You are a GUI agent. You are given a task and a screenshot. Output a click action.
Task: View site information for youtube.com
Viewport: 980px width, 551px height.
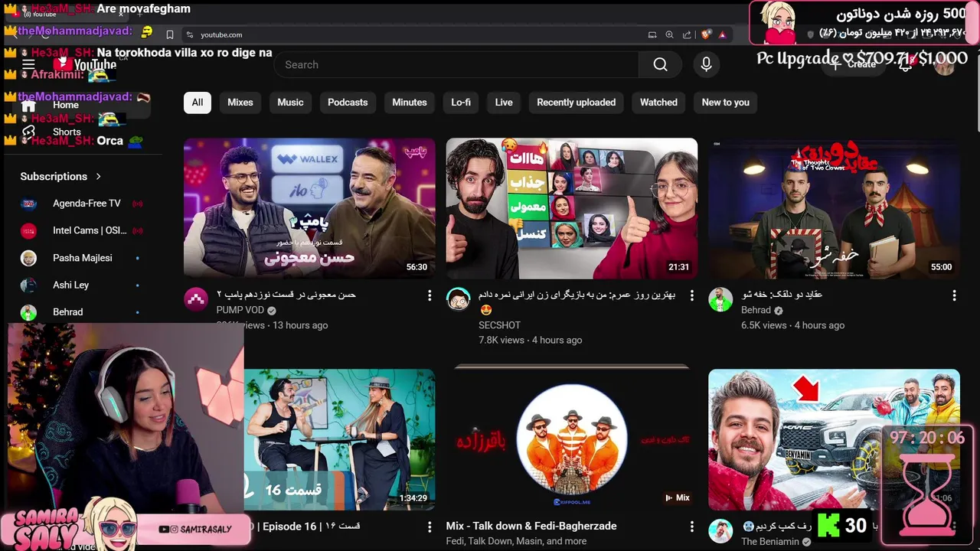point(190,34)
